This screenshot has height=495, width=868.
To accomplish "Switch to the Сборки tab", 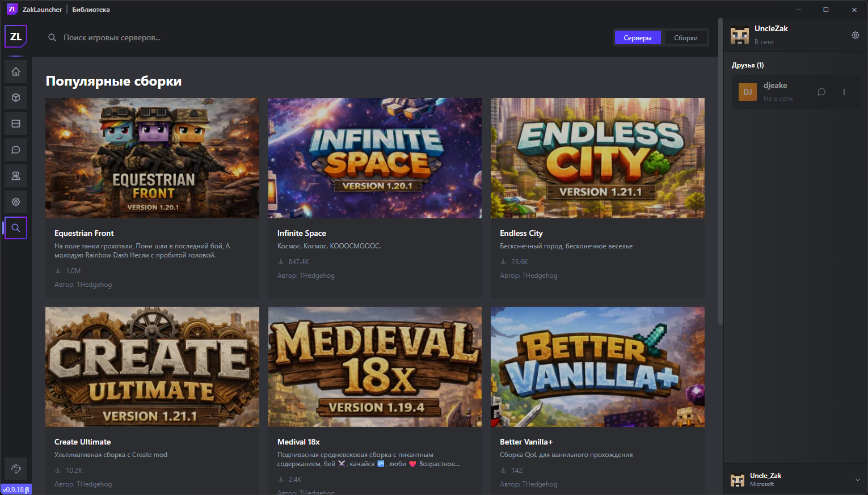I will tap(685, 38).
